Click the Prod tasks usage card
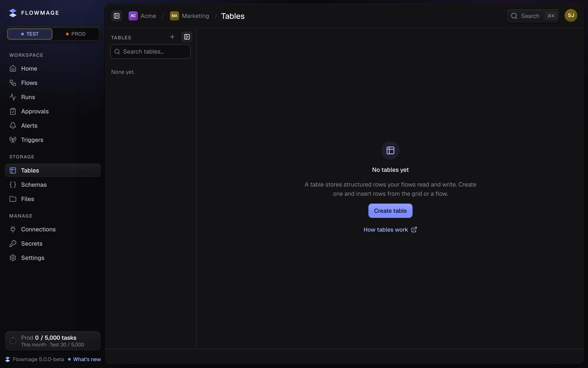The width and height of the screenshot is (588, 368). point(53,341)
